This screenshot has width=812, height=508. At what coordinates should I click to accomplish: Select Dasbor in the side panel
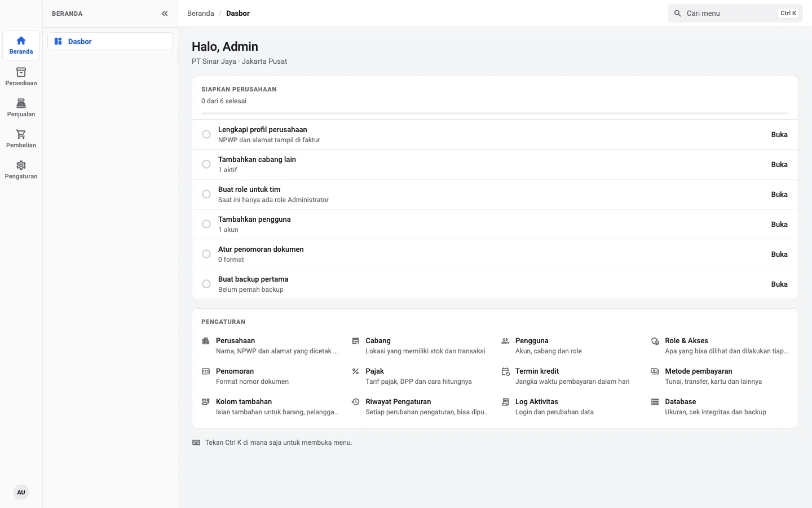click(110, 41)
